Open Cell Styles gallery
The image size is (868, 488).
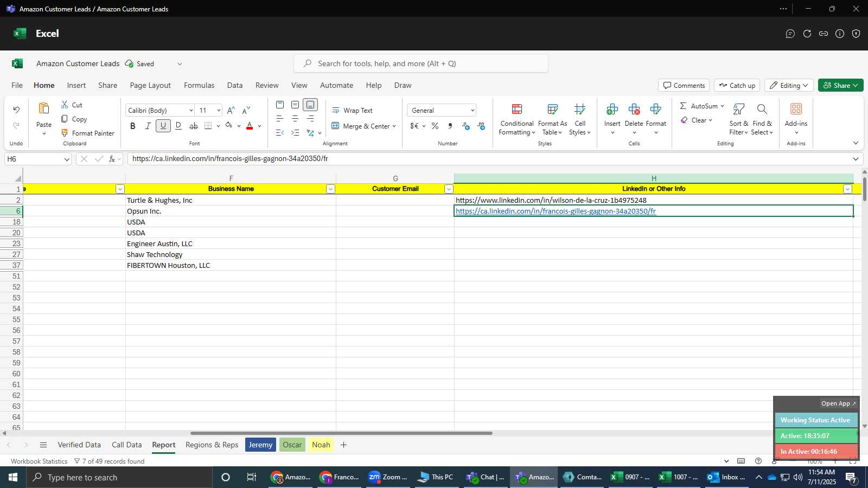[x=580, y=119]
